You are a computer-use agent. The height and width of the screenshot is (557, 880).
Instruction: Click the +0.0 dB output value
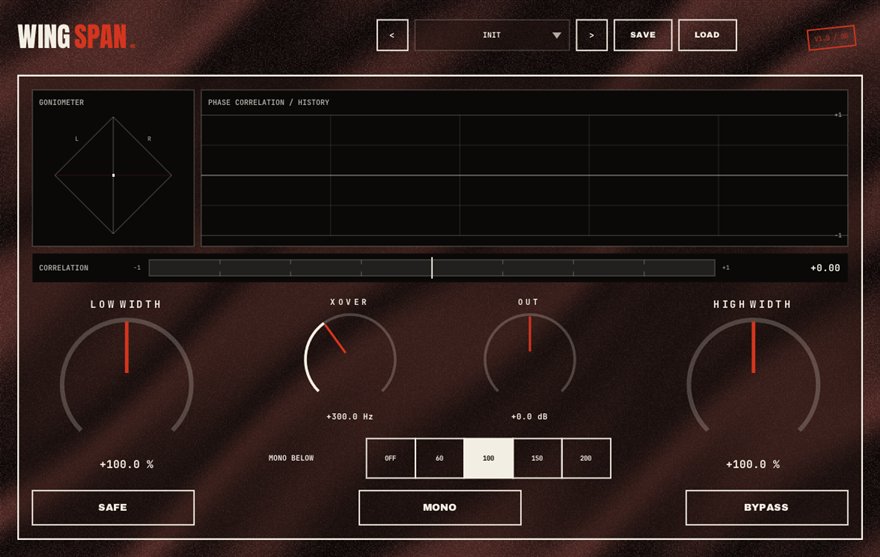point(529,417)
